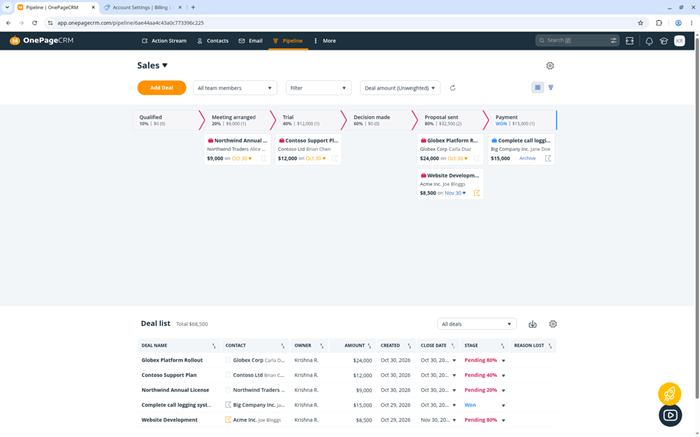Open the video tutorial player button

tap(670, 415)
